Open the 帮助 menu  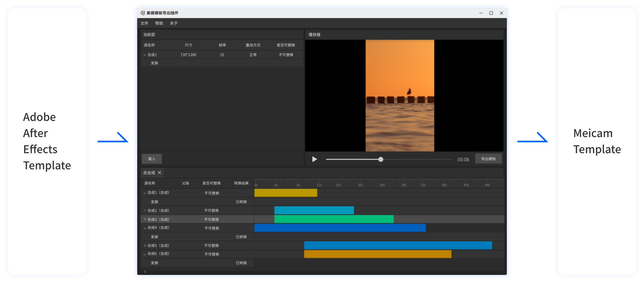159,23
